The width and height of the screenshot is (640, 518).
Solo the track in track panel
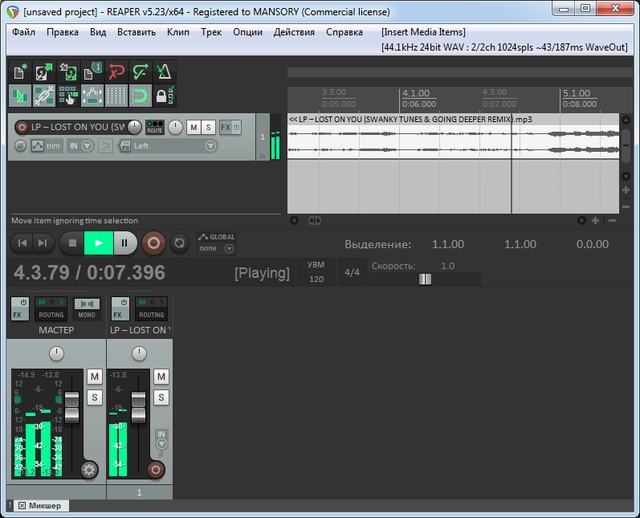[x=208, y=127]
